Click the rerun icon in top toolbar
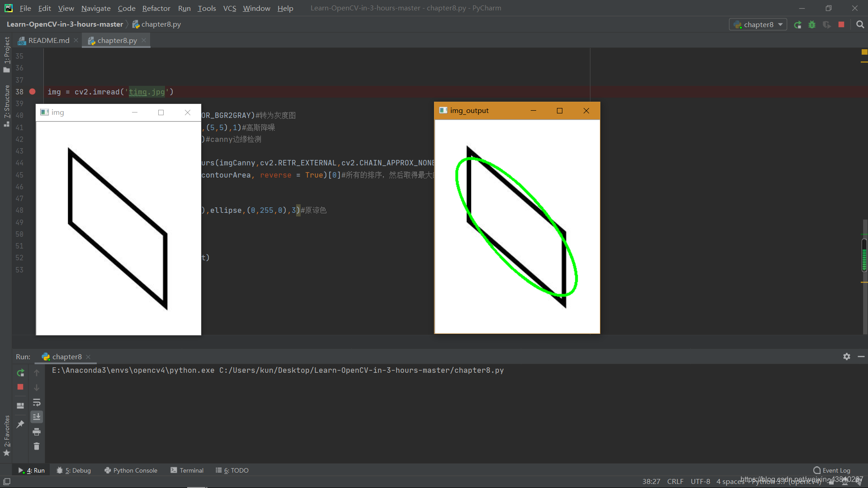868x488 pixels. point(797,25)
